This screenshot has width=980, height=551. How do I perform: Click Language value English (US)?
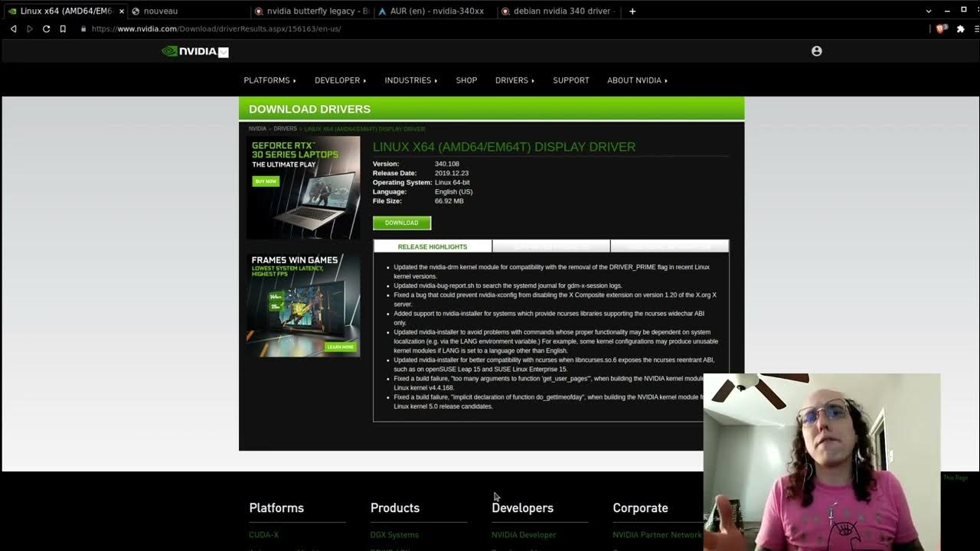[x=454, y=191]
